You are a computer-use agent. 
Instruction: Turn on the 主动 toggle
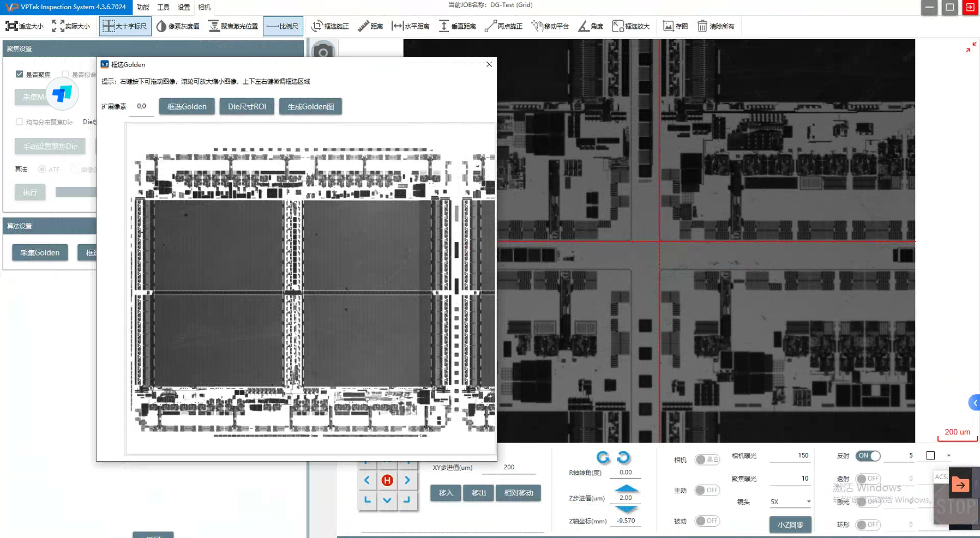[707, 490]
